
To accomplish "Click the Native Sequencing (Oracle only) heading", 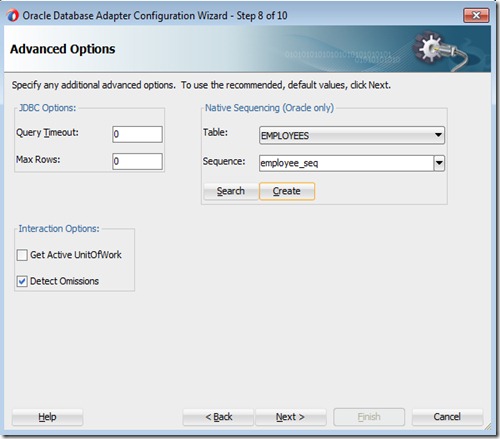I will coord(269,108).
